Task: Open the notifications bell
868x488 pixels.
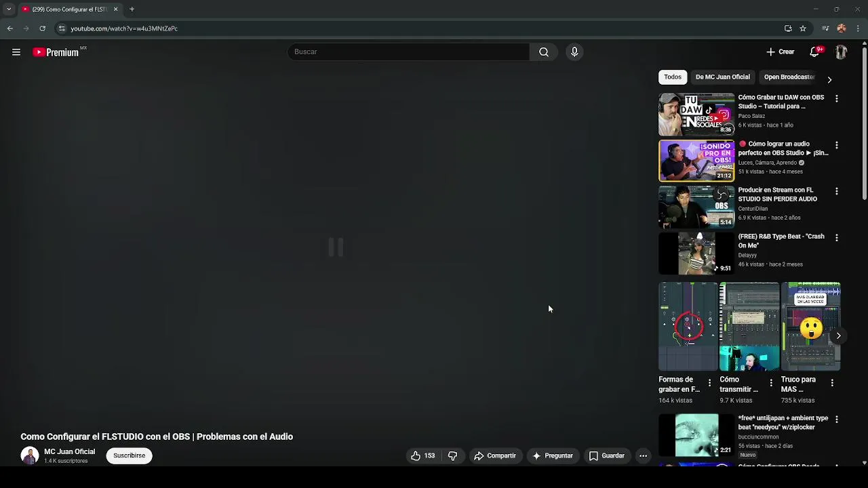Action: tap(815, 52)
